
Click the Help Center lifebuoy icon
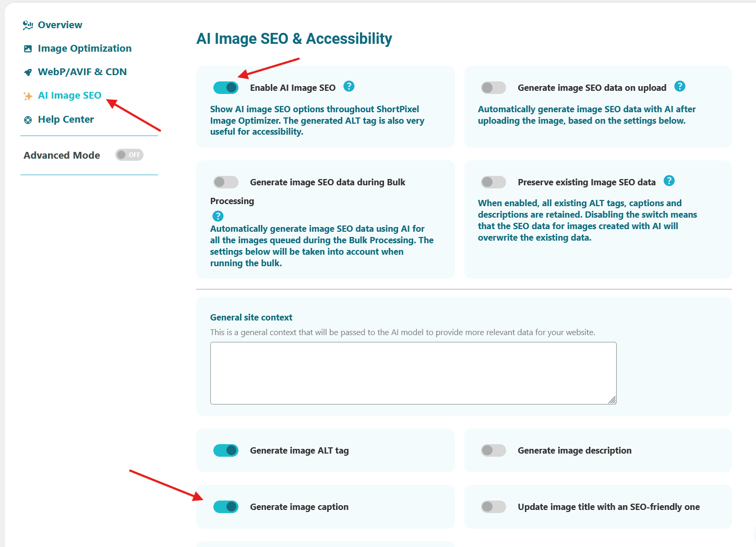click(28, 120)
